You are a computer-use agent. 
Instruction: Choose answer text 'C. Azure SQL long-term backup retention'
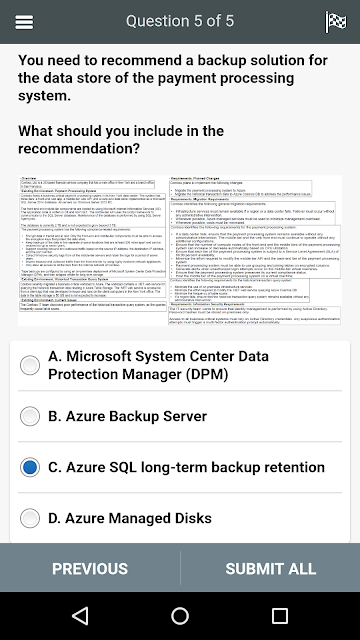(x=187, y=467)
